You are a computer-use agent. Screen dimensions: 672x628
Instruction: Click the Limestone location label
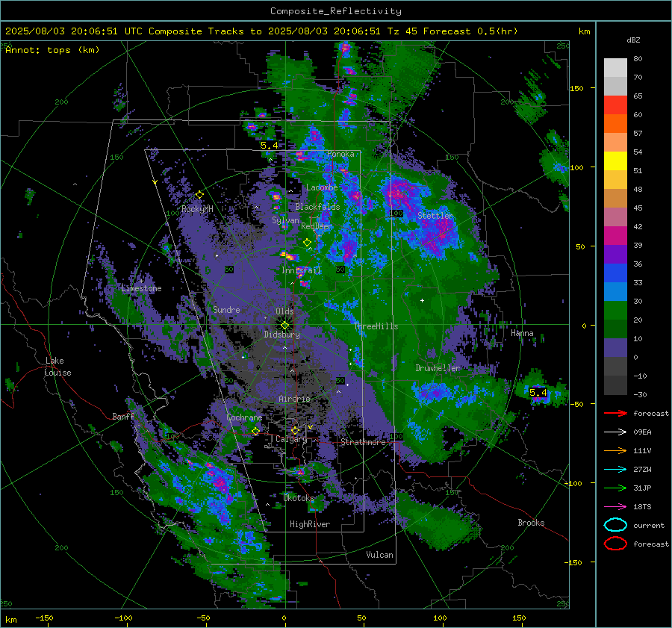(141, 288)
